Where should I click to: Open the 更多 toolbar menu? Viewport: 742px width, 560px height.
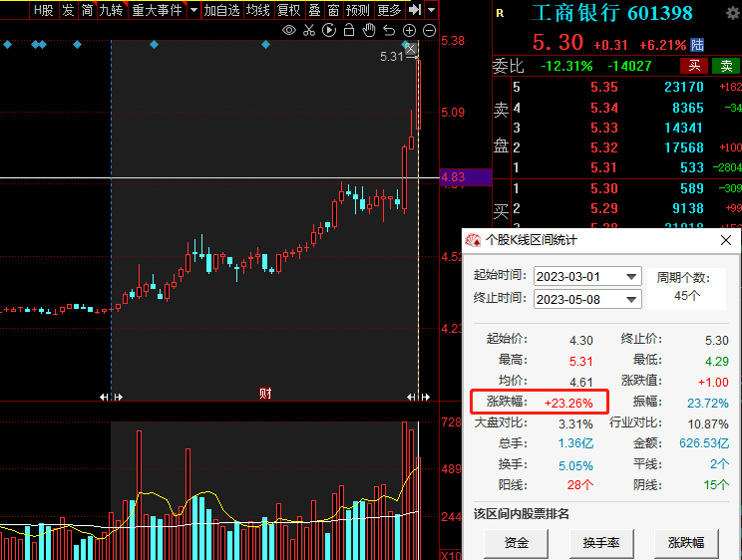(x=390, y=10)
